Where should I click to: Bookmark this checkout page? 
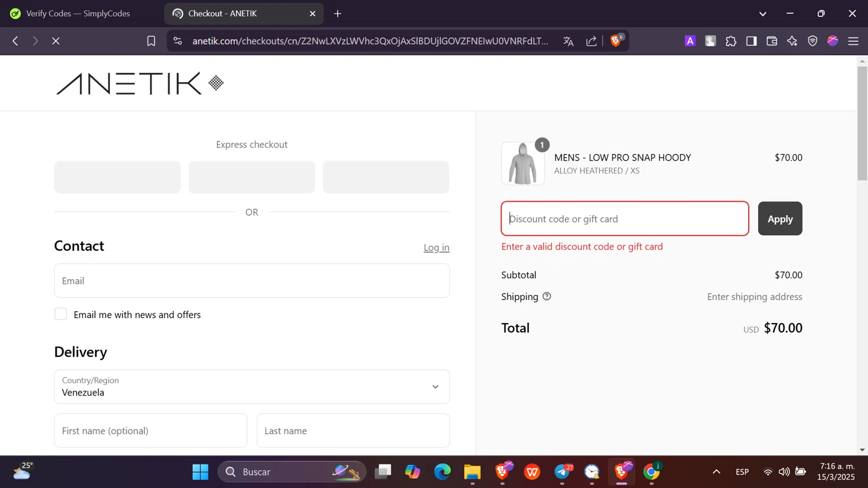(x=151, y=41)
